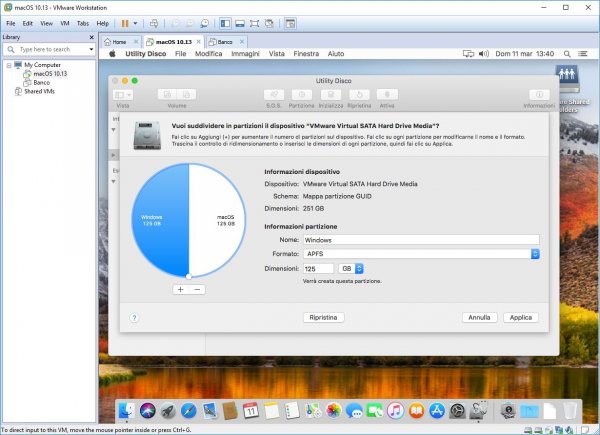Click the help question mark button
This screenshot has height=435, width=600.
tap(134, 318)
